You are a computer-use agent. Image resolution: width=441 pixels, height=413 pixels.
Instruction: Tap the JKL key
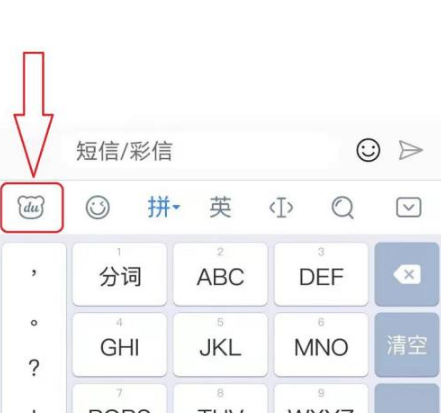(x=220, y=345)
